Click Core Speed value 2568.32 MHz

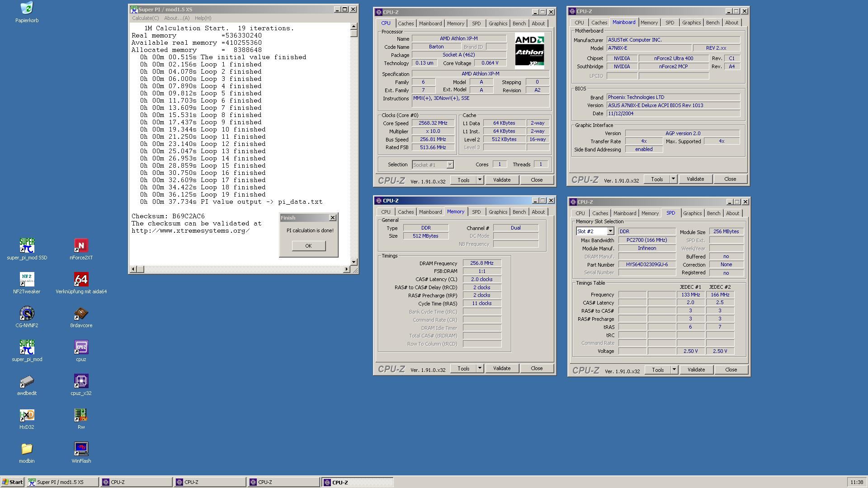click(433, 123)
